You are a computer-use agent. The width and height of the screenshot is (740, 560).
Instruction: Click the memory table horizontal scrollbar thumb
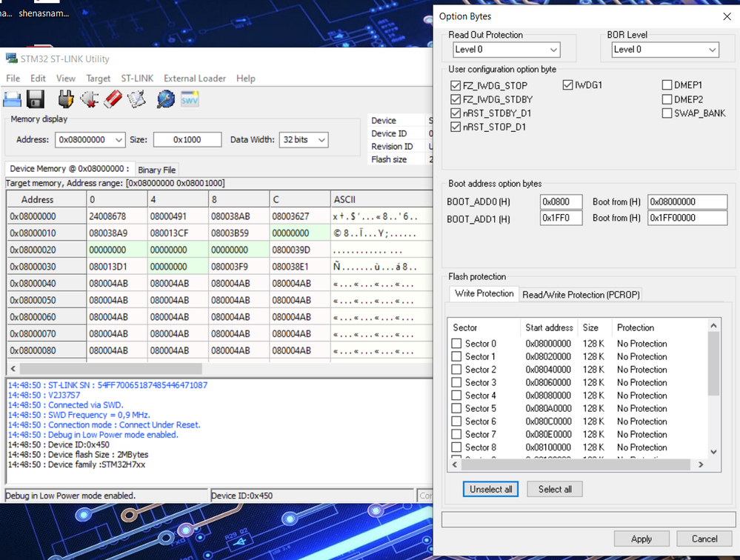(x=111, y=368)
